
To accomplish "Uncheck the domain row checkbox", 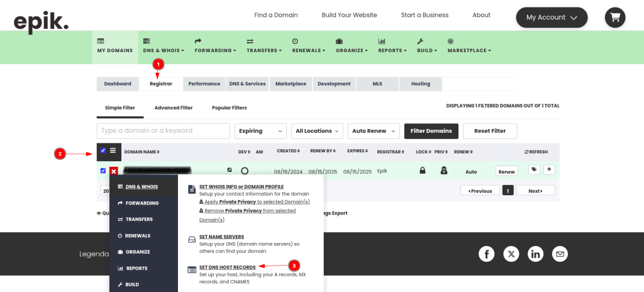I will [103, 171].
